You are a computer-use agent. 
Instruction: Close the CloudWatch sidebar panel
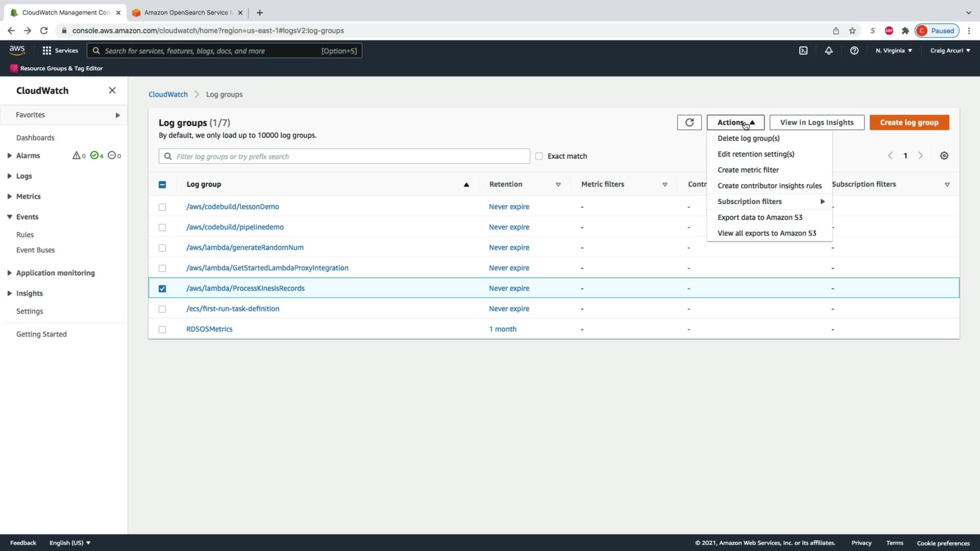112,90
